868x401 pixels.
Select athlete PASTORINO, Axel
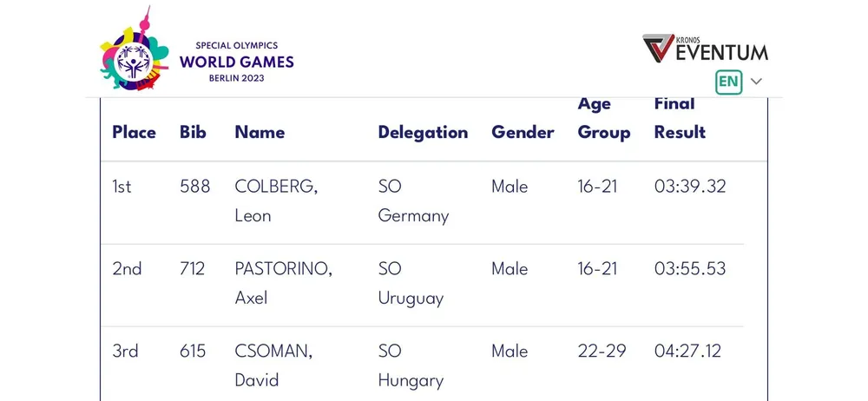[283, 283]
